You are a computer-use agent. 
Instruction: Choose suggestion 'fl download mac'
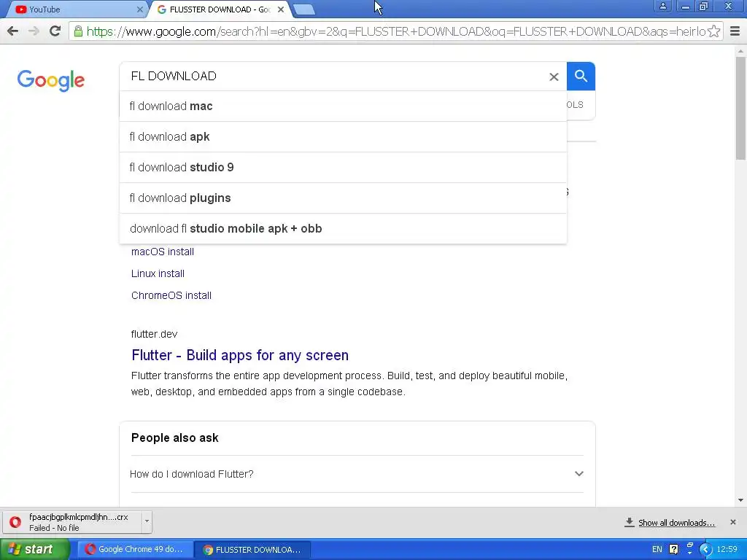click(343, 106)
